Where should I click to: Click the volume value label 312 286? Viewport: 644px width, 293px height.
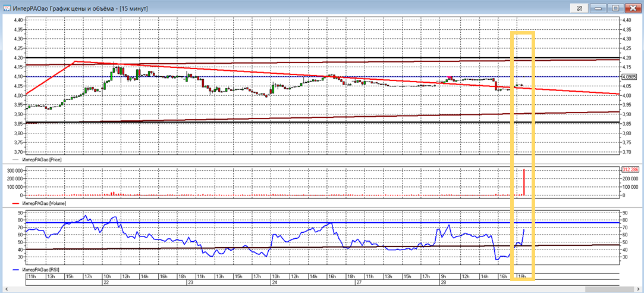click(x=629, y=170)
